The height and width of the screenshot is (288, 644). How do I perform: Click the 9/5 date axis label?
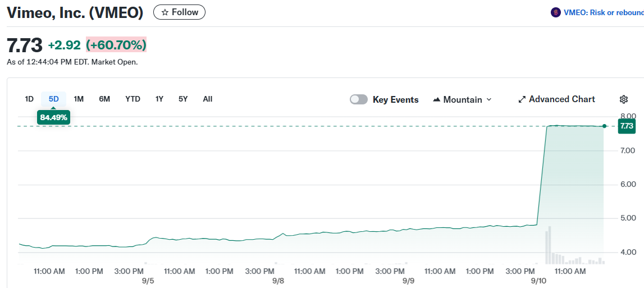[148, 281]
